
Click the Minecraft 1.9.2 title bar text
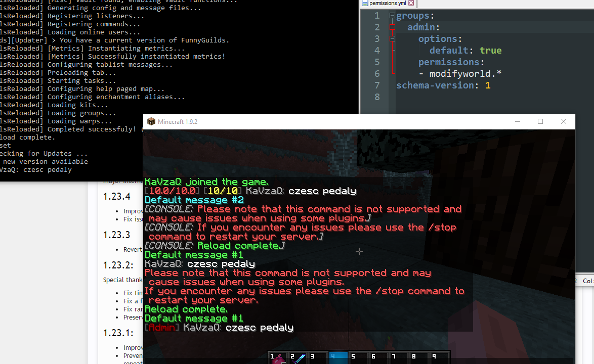(x=177, y=122)
